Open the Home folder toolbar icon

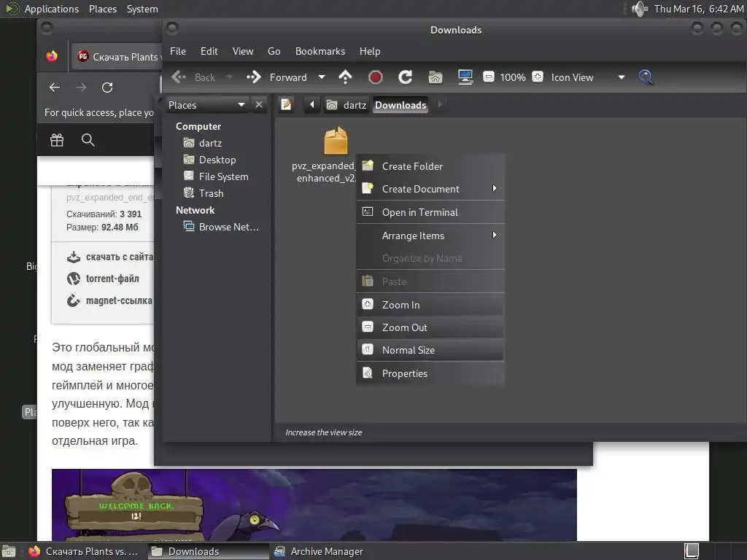(x=435, y=77)
